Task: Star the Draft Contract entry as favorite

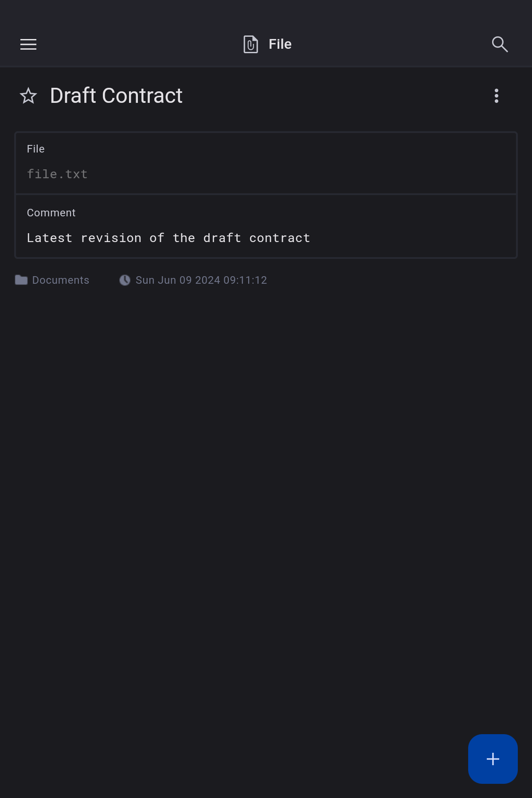Action: (x=28, y=96)
